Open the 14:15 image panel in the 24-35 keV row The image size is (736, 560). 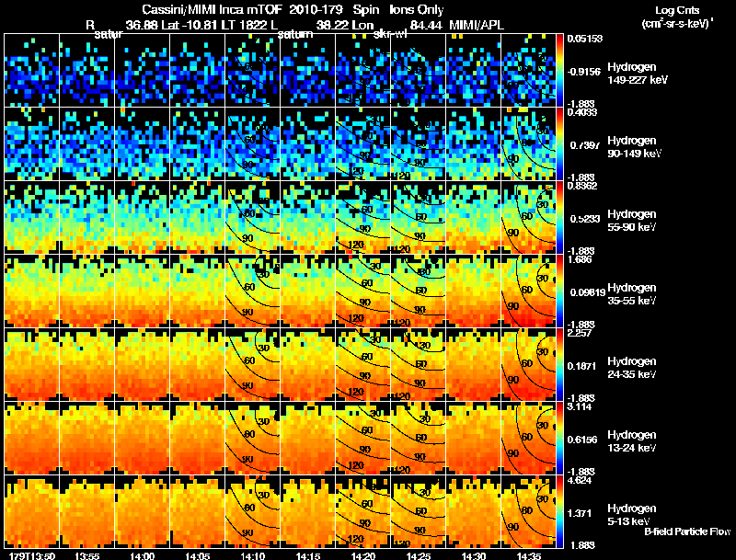[x=308, y=365]
